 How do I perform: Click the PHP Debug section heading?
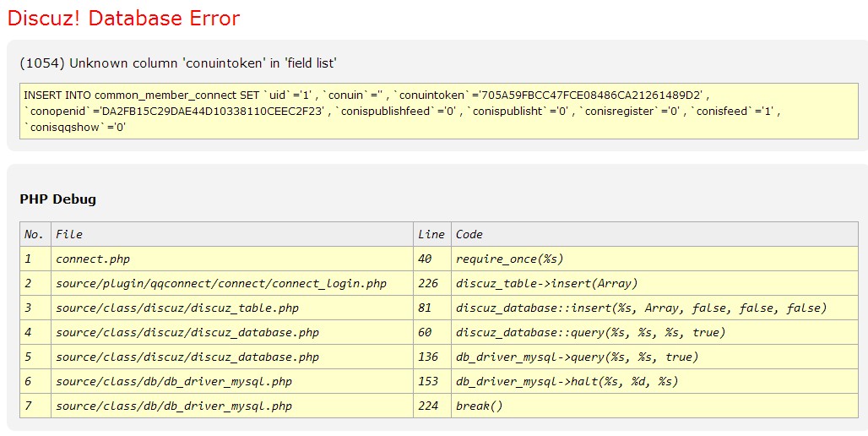point(57,199)
